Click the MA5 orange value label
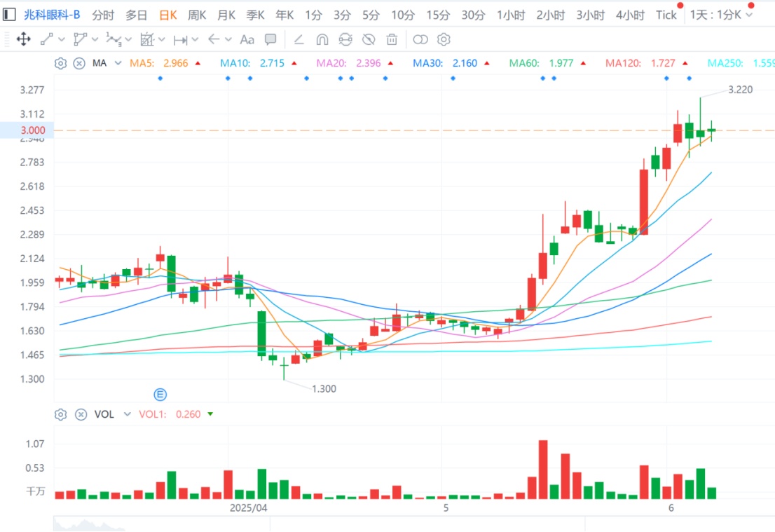Image resolution: width=775 pixels, height=532 pixels. (x=175, y=63)
